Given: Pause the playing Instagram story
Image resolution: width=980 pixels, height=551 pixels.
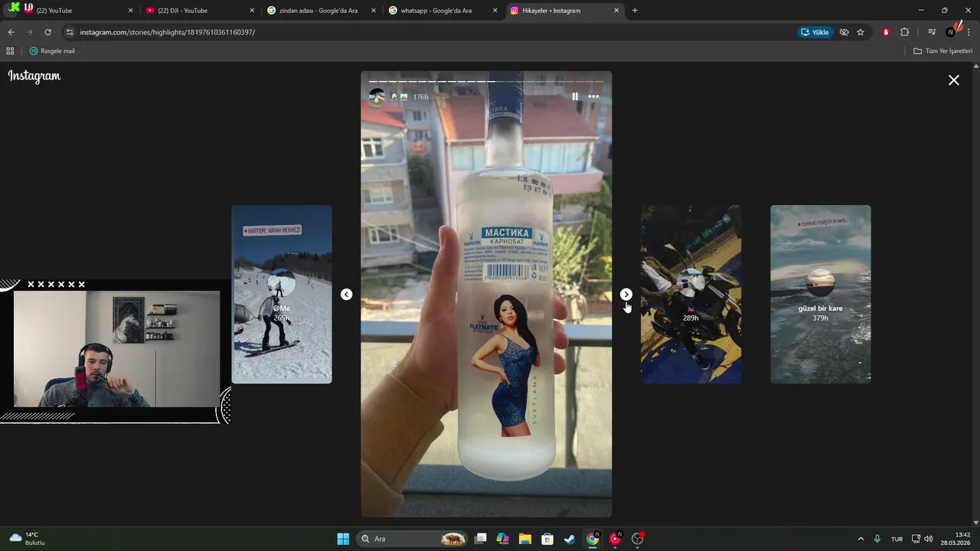Looking at the screenshot, I should [575, 96].
